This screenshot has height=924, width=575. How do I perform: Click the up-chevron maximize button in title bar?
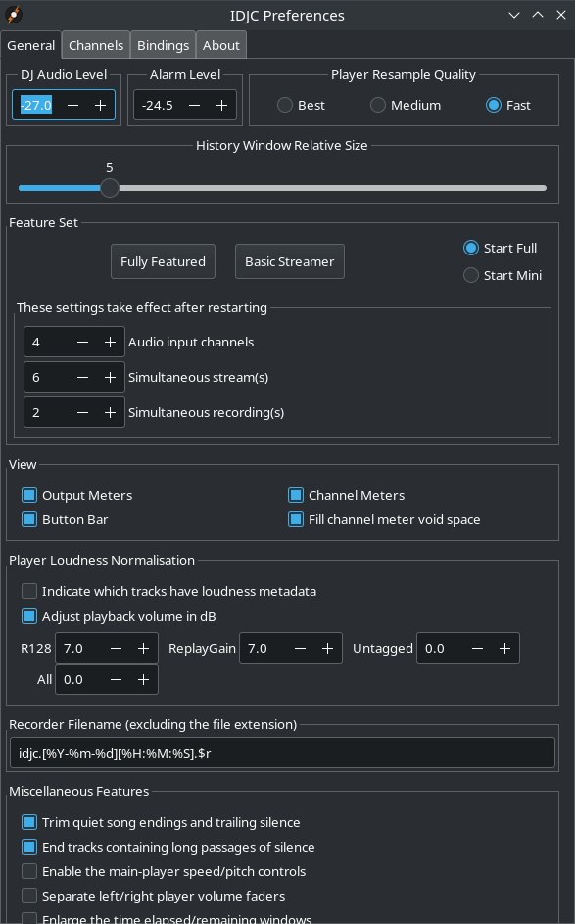pyautogui.click(x=538, y=15)
